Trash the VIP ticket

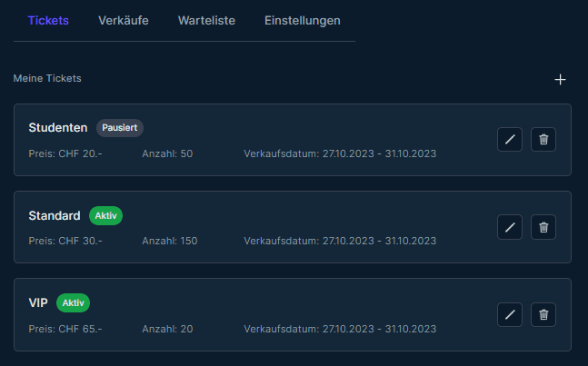543,314
